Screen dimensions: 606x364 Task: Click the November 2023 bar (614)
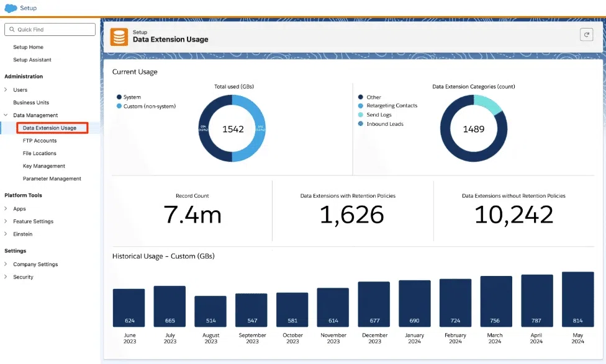(x=333, y=308)
